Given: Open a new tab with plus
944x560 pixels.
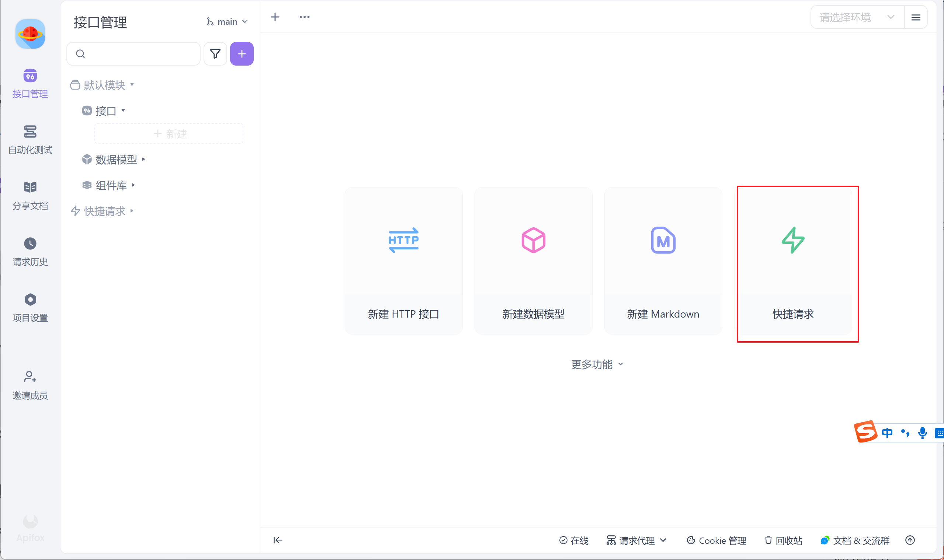Looking at the screenshot, I should (275, 17).
